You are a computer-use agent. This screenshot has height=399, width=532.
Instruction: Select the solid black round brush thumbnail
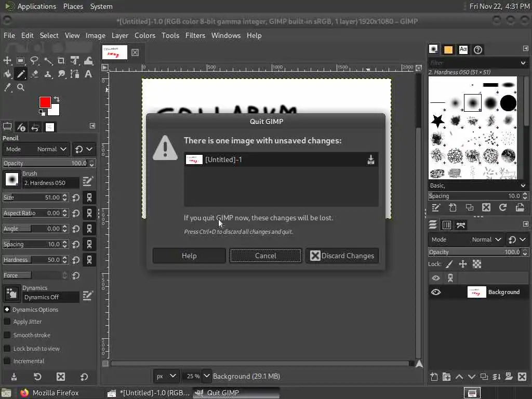pos(508,103)
